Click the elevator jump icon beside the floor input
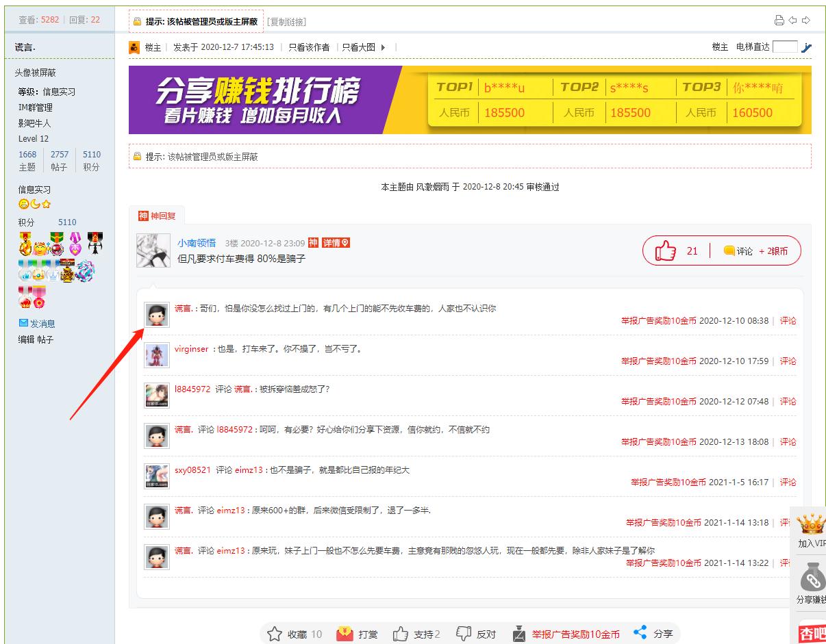This screenshot has height=644, width=826. [806, 47]
